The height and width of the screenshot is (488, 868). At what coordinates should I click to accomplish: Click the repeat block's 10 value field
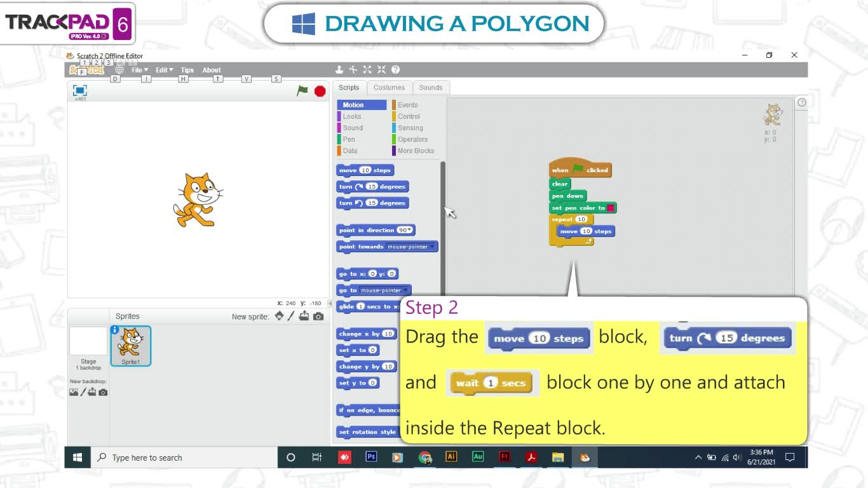coord(581,219)
